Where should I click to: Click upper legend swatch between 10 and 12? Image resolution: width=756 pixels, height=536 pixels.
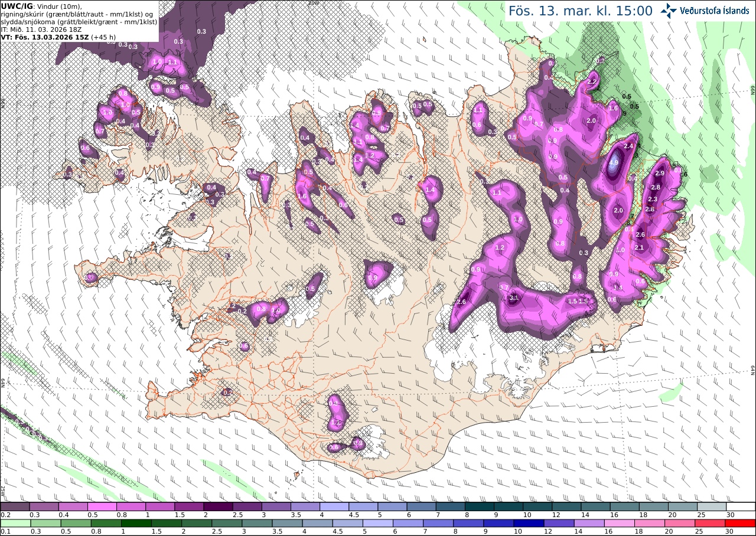[537, 506]
